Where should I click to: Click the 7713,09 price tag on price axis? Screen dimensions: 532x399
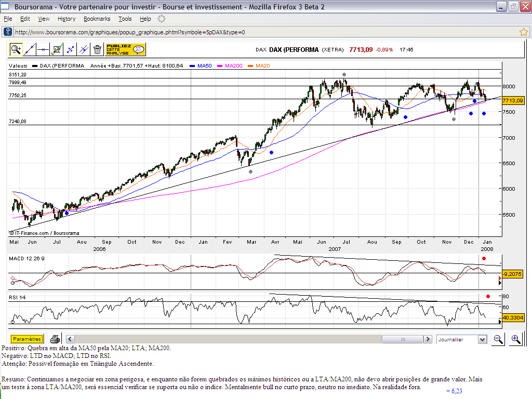click(513, 100)
